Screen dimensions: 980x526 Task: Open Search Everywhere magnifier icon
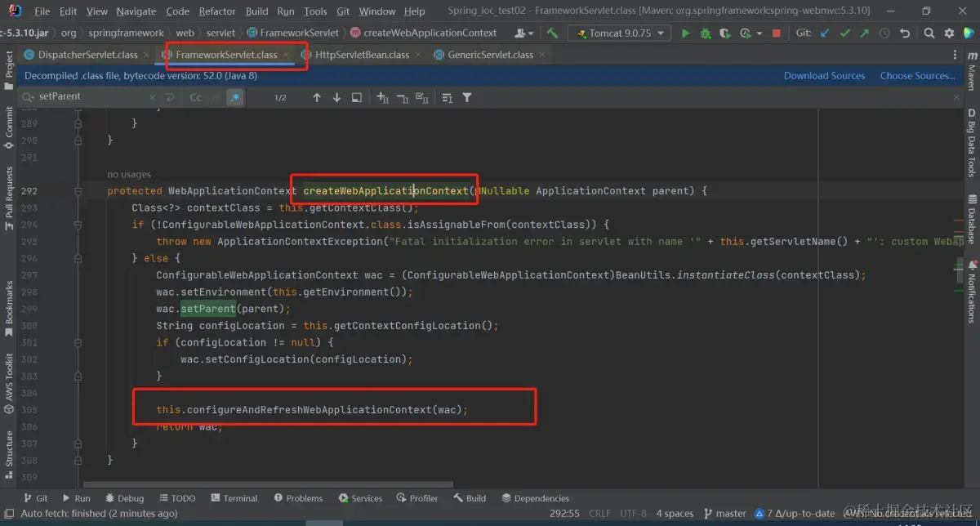(x=929, y=33)
